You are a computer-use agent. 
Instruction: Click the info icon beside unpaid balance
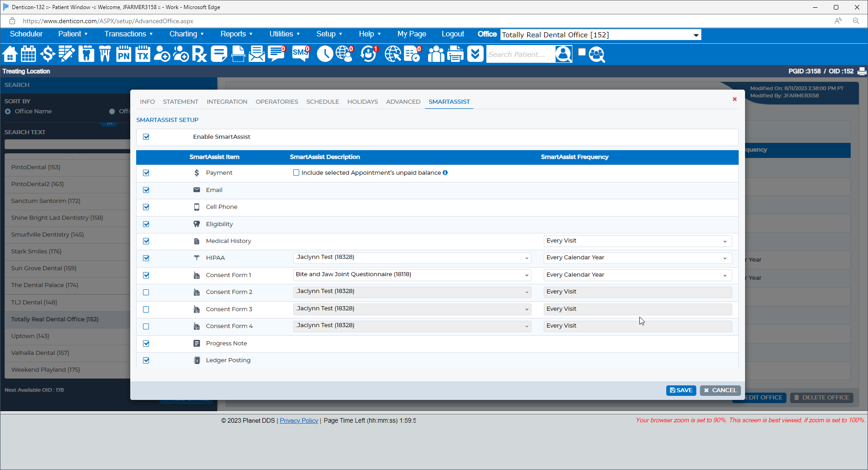click(445, 172)
